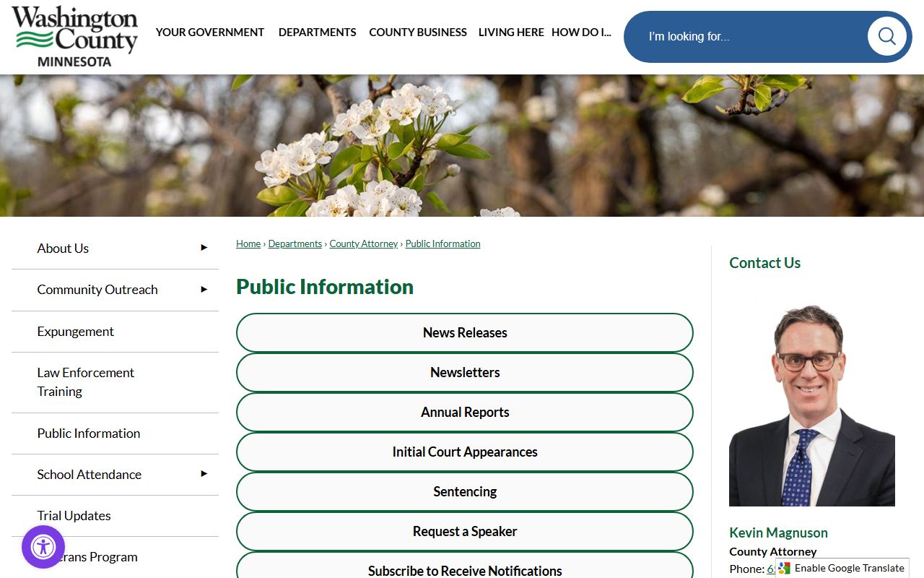This screenshot has height=578, width=924.
Task: Follow the County Attorney breadcrumb link
Action: (x=364, y=244)
